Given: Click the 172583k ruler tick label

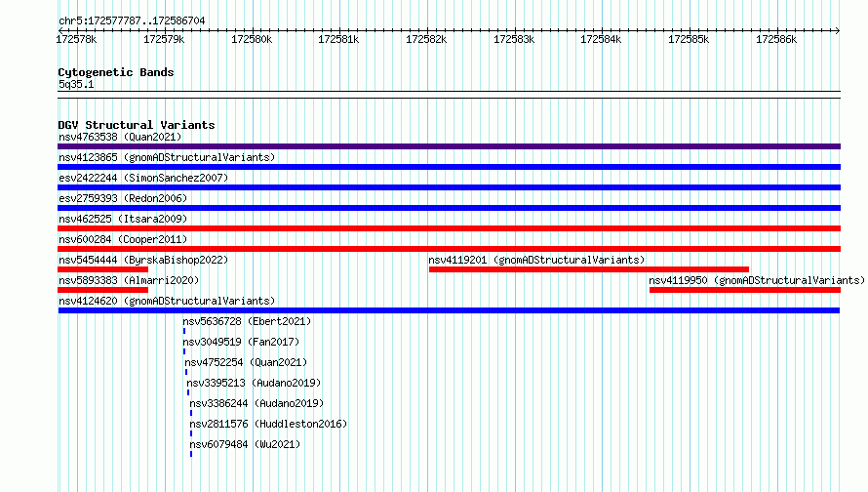Looking at the screenshot, I should (x=514, y=39).
